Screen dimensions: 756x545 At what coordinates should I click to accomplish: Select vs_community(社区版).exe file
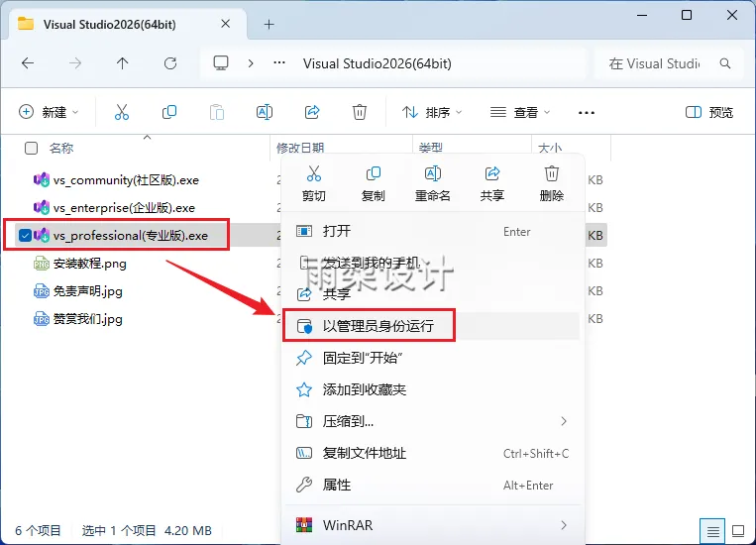coord(116,180)
